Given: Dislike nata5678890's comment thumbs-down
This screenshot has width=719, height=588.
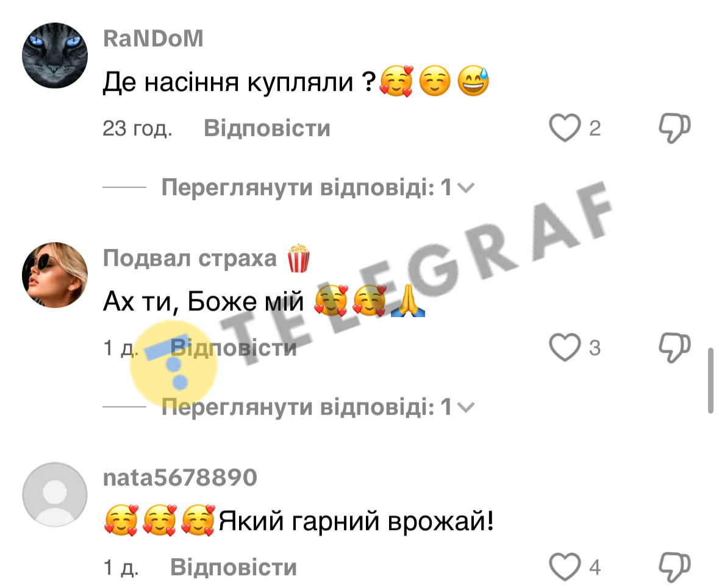Looking at the screenshot, I should [674, 567].
